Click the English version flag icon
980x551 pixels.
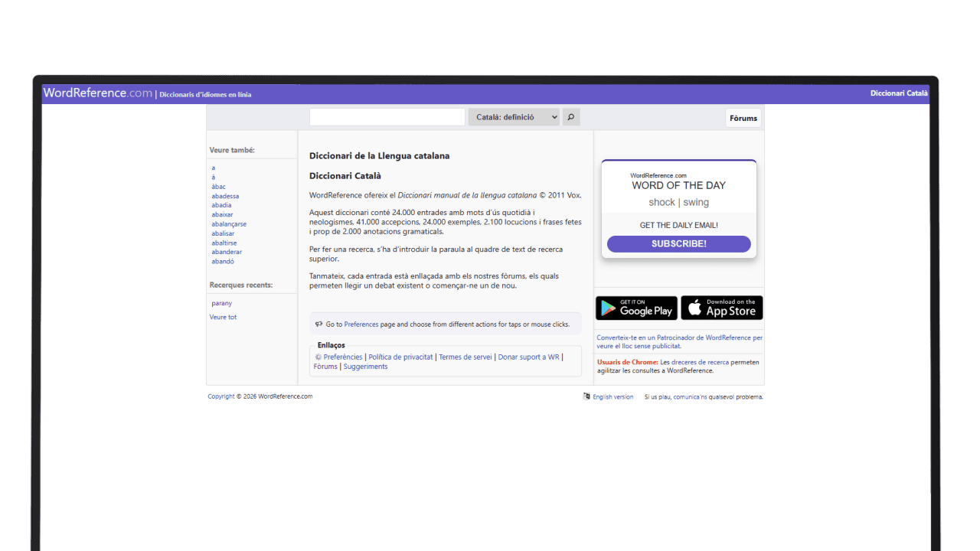[586, 396]
